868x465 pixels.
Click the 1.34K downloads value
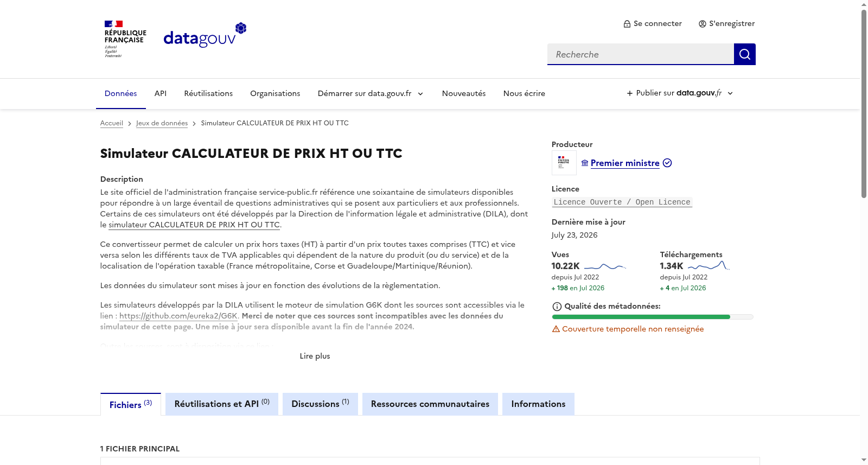671,266
